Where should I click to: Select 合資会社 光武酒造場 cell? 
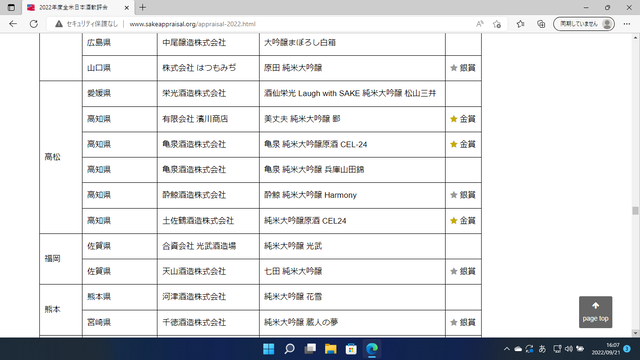pos(208,246)
